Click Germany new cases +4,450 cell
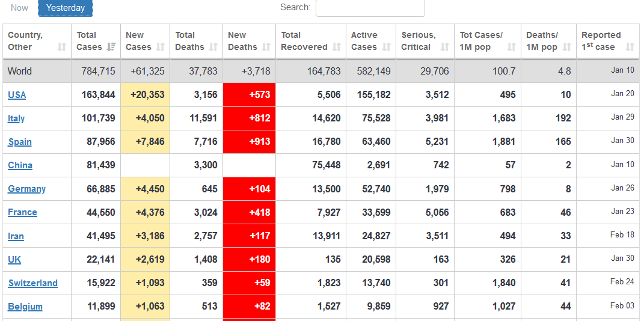Image resolution: width=644 pixels, height=321 pixels. coord(146,189)
